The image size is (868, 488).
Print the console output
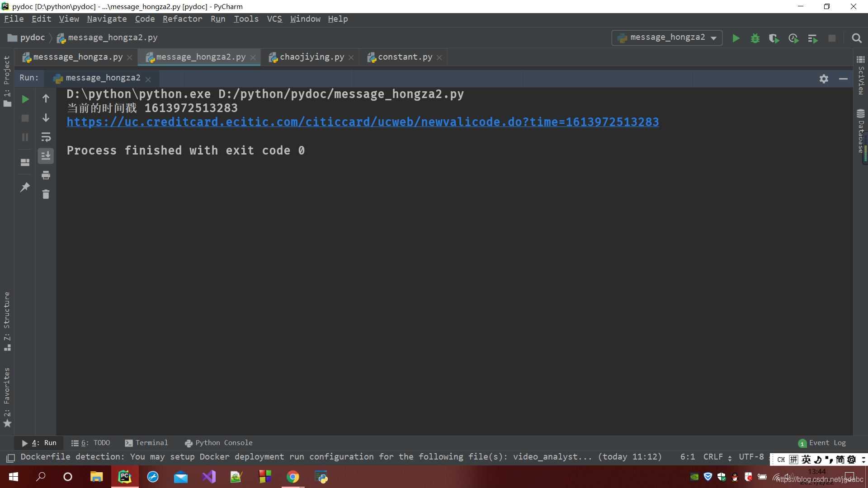pyautogui.click(x=46, y=175)
